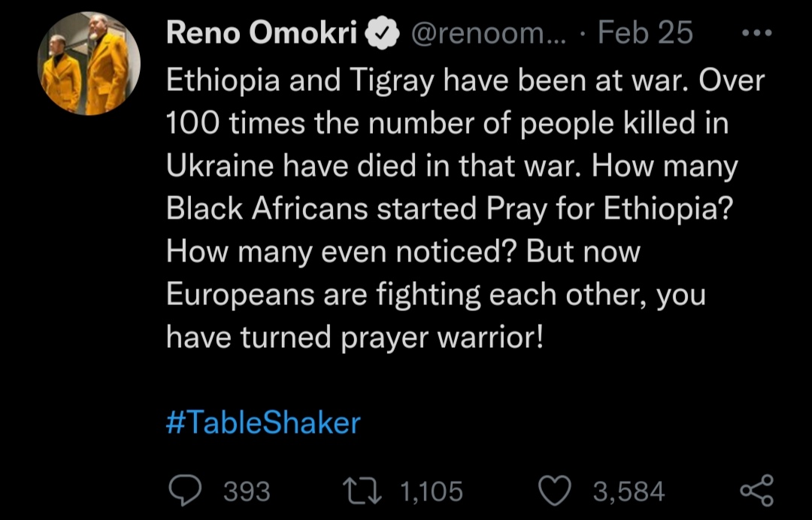The image size is (812, 520).
Task: Click the phrase 'How many even noticed?'
Action: click(341, 252)
